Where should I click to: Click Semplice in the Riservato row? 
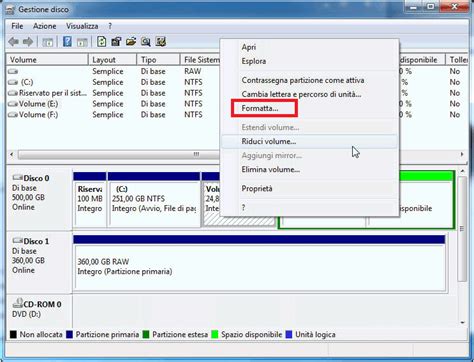(x=108, y=93)
